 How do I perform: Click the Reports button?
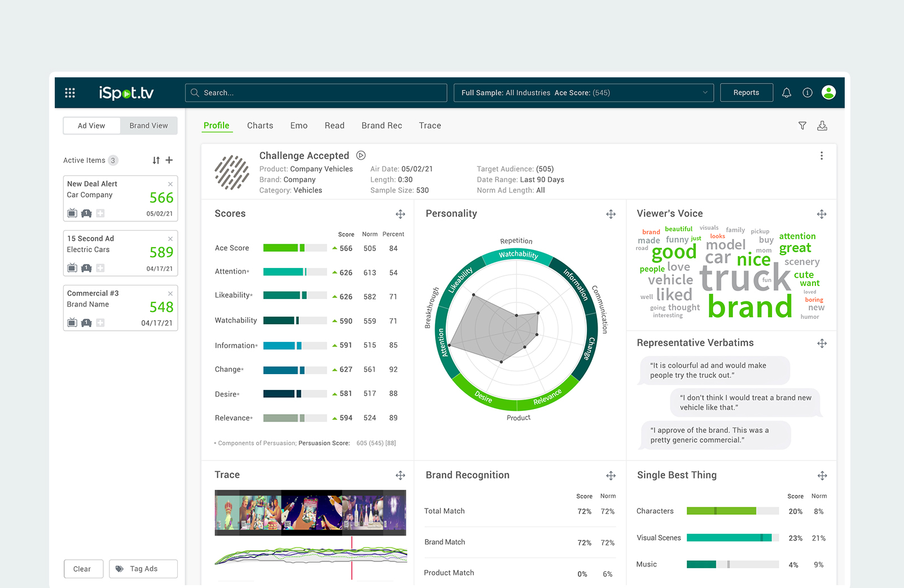pyautogui.click(x=746, y=93)
